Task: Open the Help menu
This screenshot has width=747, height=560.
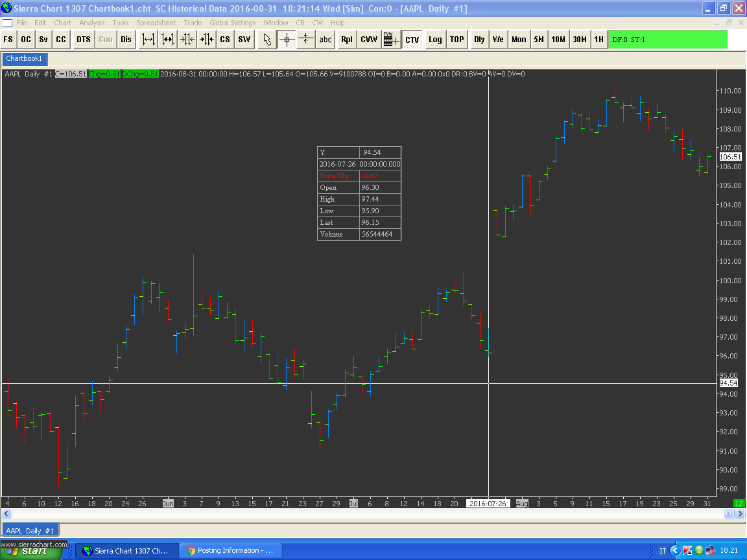Action: tap(337, 23)
